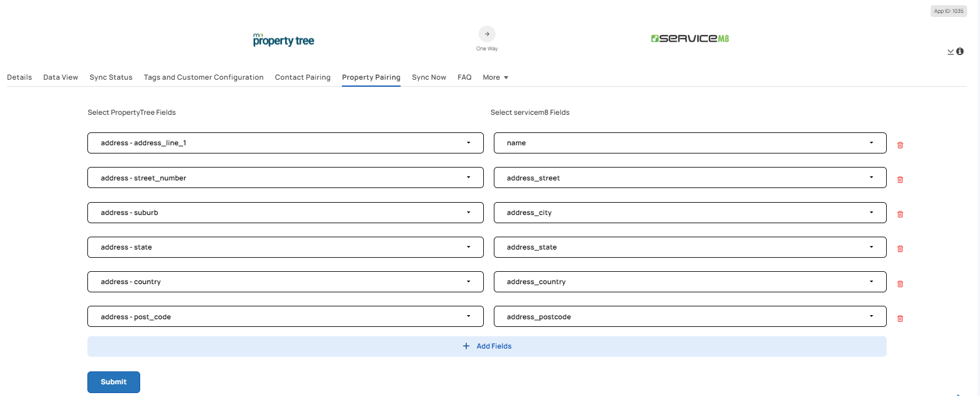
Task: Delete the post_code to address_postcode pairing row
Action: pos(900,318)
